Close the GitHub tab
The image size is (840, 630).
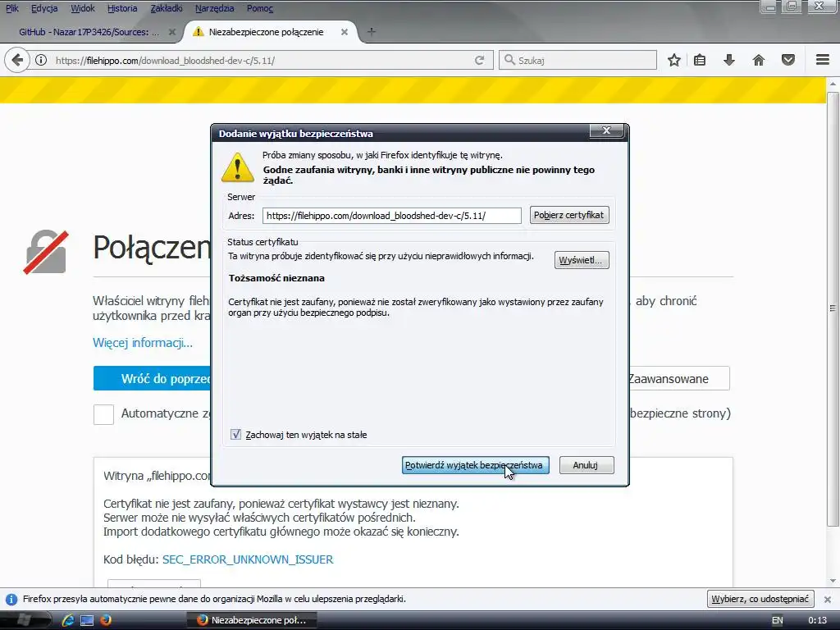[172, 32]
